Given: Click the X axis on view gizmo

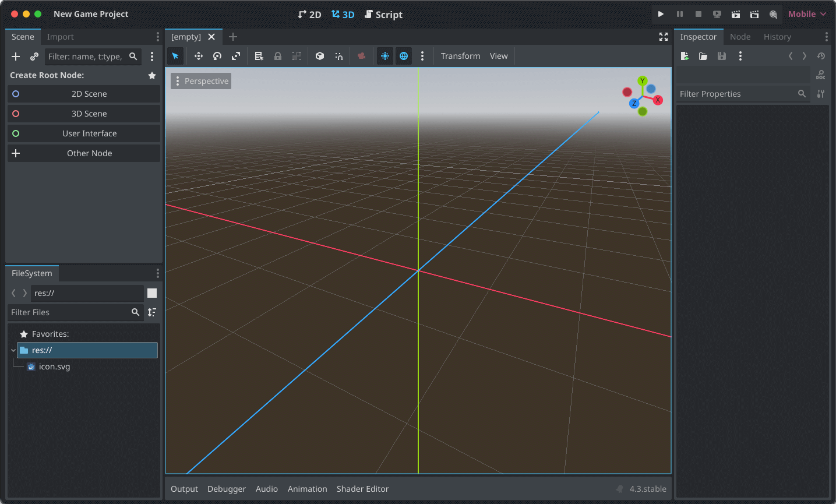Looking at the screenshot, I should pos(658,100).
